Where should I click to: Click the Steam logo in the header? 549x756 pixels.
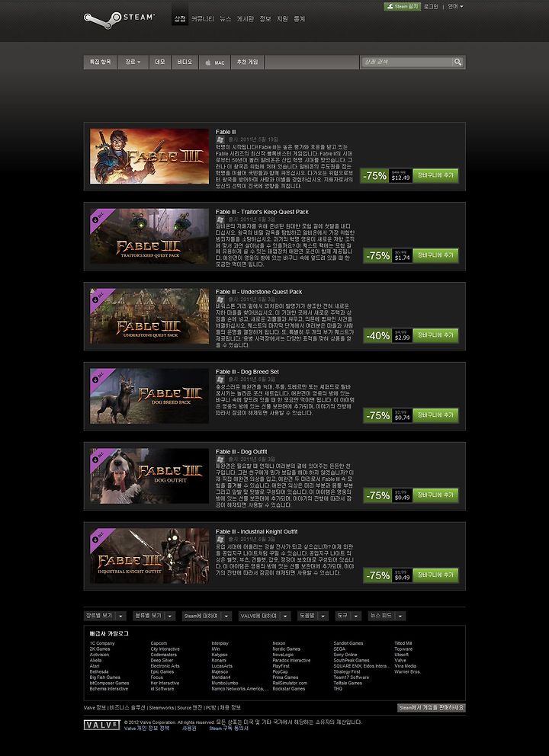click(119, 20)
